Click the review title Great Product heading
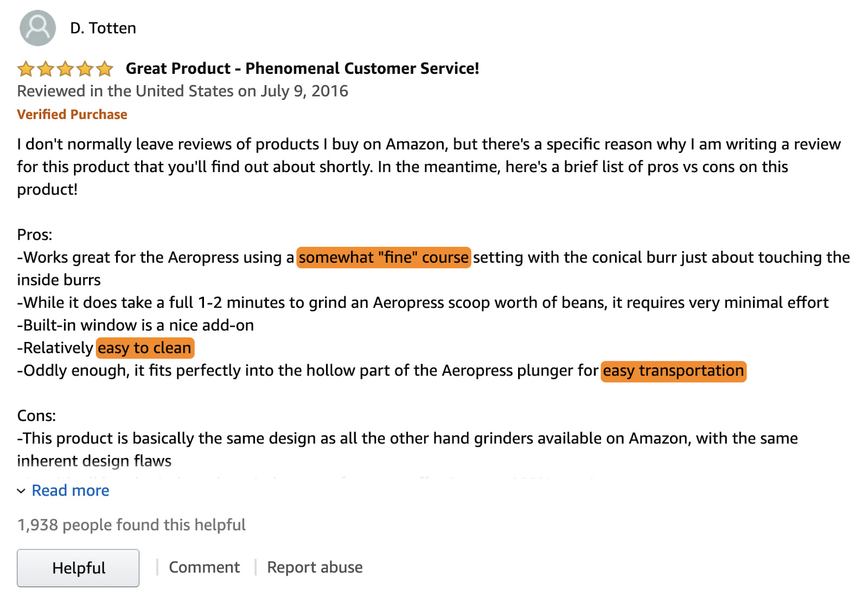Viewport: 868px width, 609px height. click(302, 68)
